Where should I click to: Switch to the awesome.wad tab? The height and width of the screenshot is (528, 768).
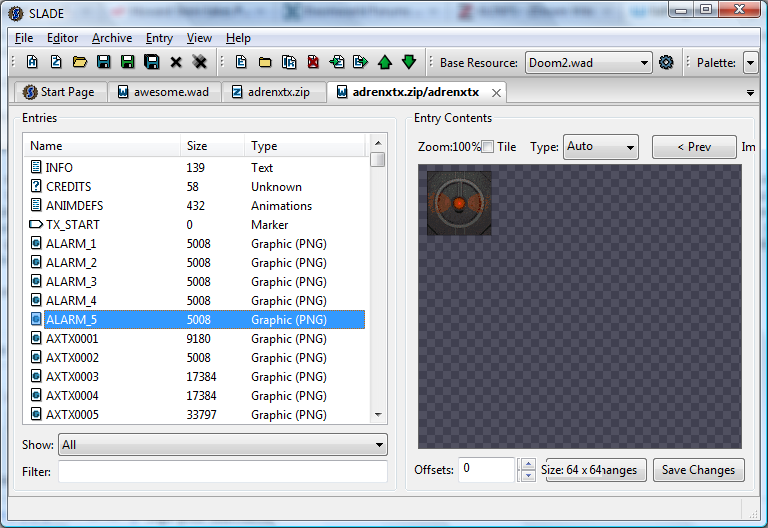coord(165,92)
